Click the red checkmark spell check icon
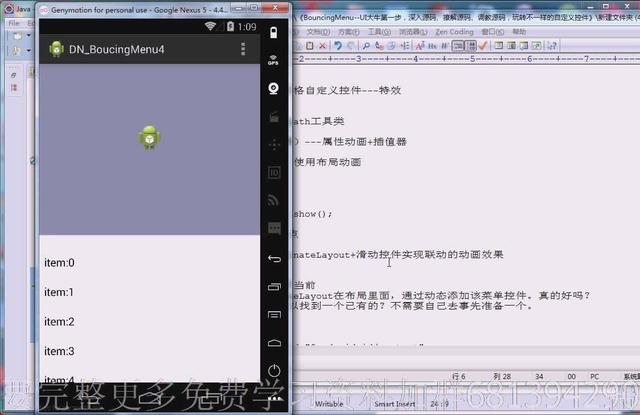Image resolution: width=640 pixels, height=415 pixels. pyautogui.click(x=483, y=46)
